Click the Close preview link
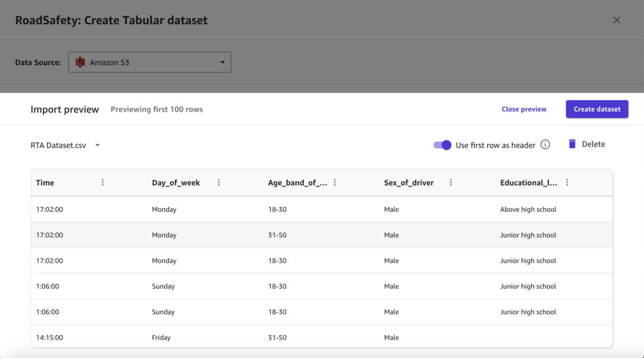This screenshot has height=358, width=644. [x=524, y=109]
